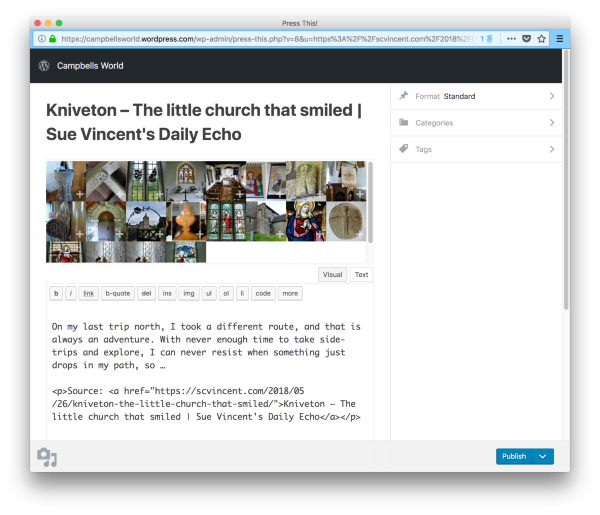600x515 pixels.
Task: Add the praying Madonna stained glass thumbnail
Action: coord(306,221)
